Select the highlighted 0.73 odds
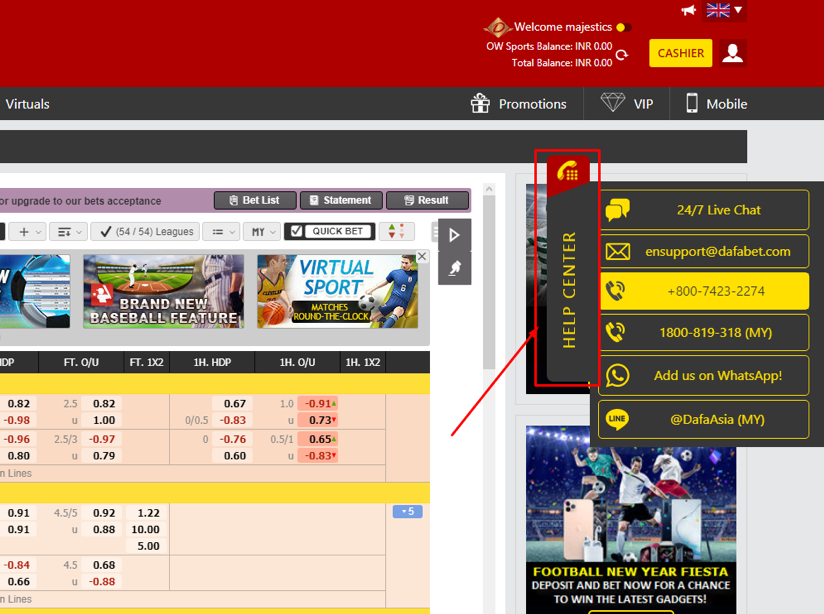This screenshot has width=824, height=614. coord(318,421)
